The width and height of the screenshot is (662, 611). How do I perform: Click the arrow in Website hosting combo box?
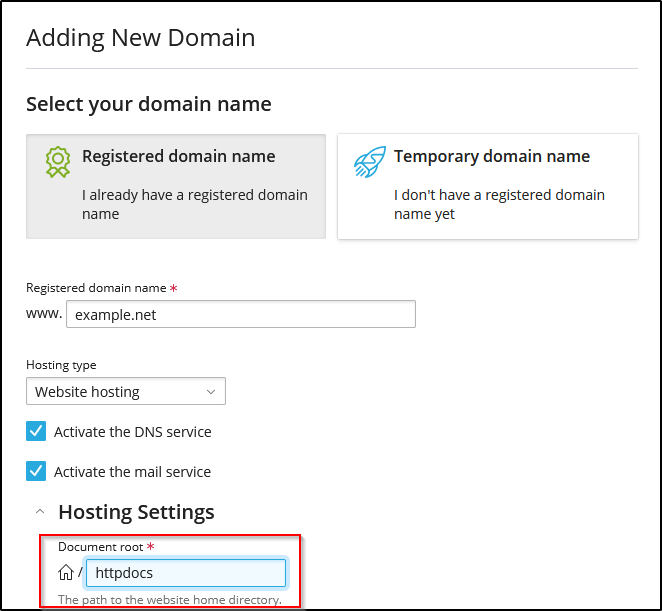tap(211, 392)
